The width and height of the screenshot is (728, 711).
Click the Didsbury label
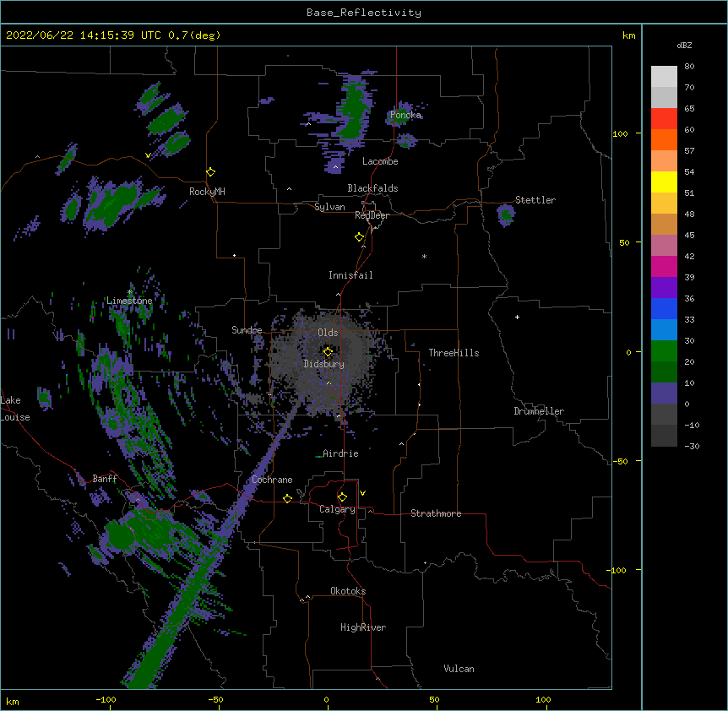click(324, 364)
